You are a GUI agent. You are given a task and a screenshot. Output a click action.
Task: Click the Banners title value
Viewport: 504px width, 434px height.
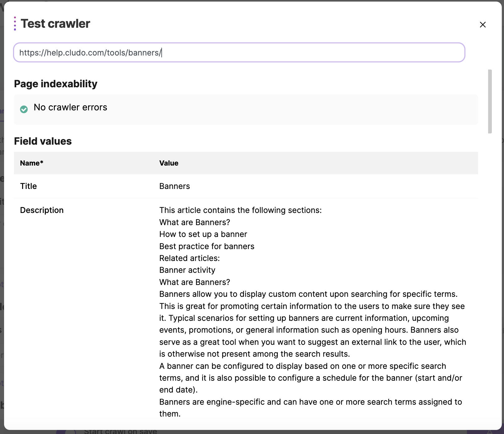tap(175, 186)
